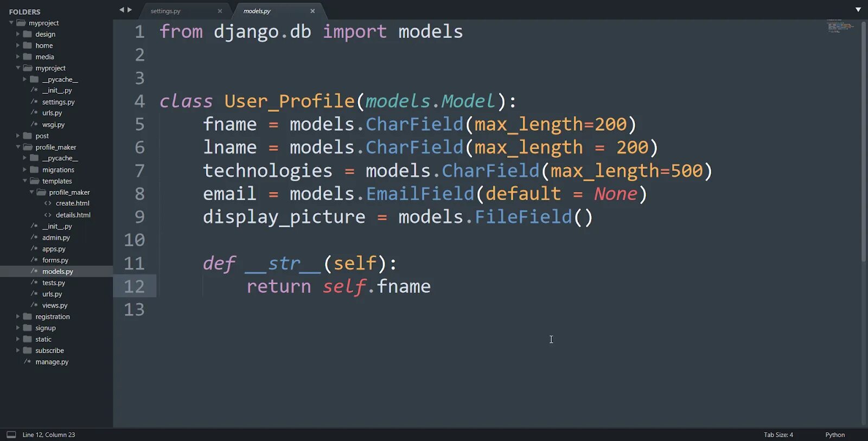The image size is (868, 441).
Task: Click the file icon beside views.py
Action: click(34, 305)
